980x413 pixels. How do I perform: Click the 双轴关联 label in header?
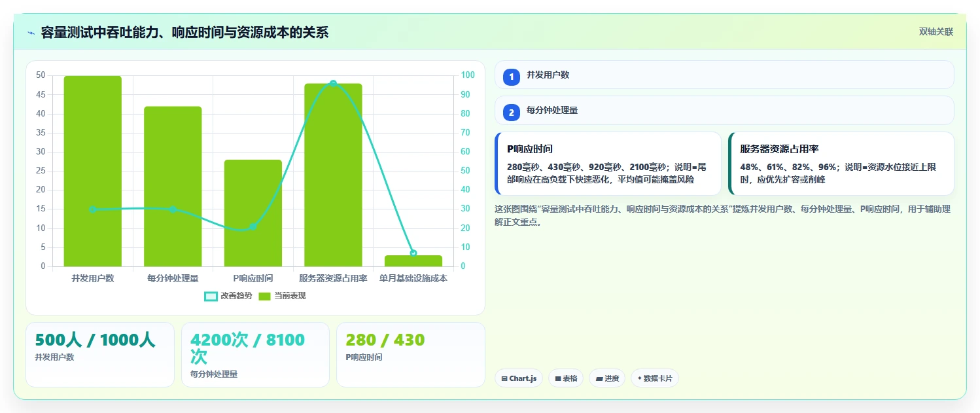click(x=936, y=31)
